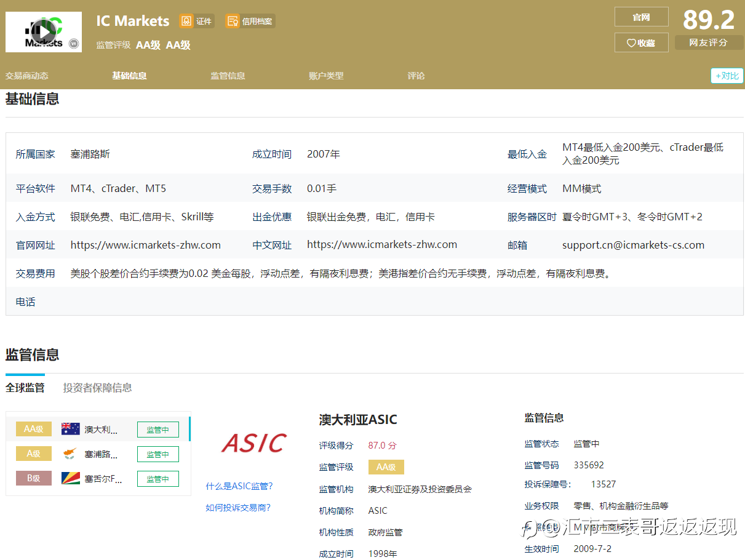Switch to 账户类型 tab

coord(326,76)
